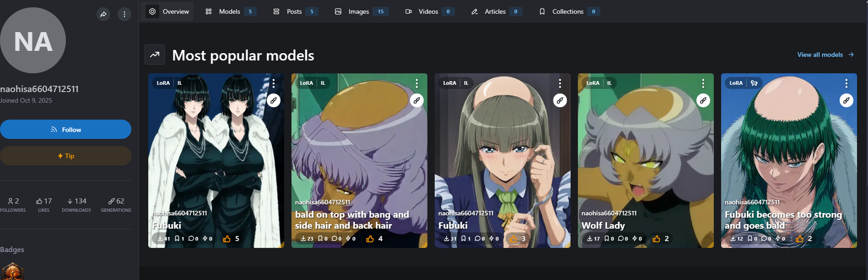
Task: Click the download count icon on first Fubuki card
Action: click(x=160, y=239)
